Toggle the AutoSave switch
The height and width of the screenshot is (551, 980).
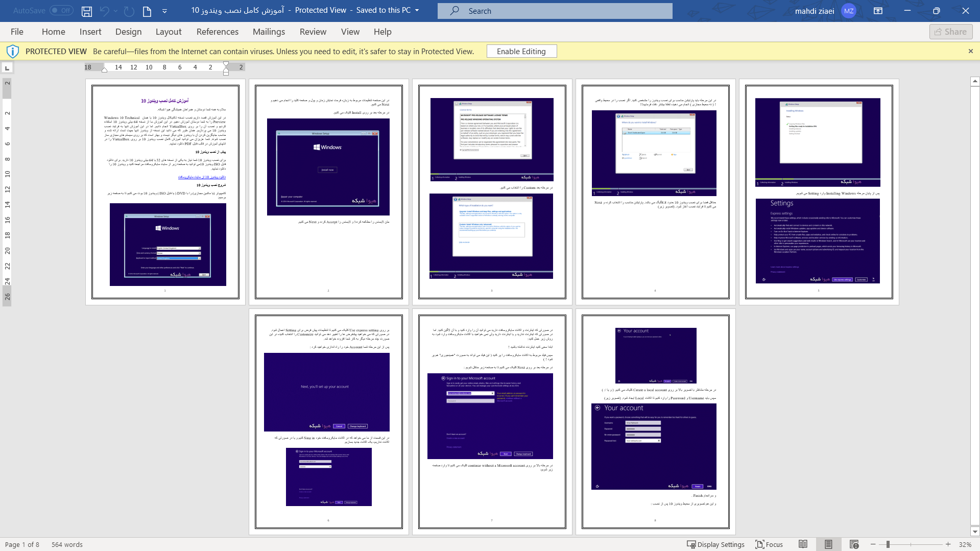click(x=61, y=10)
